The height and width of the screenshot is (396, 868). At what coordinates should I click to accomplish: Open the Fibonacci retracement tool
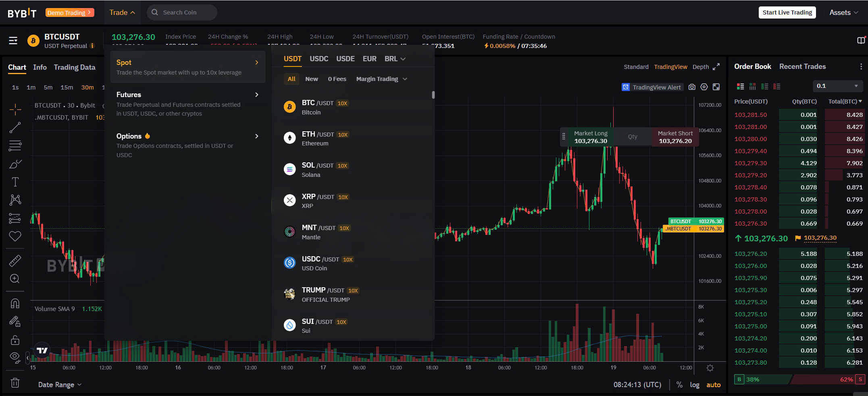tap(15, 145)
